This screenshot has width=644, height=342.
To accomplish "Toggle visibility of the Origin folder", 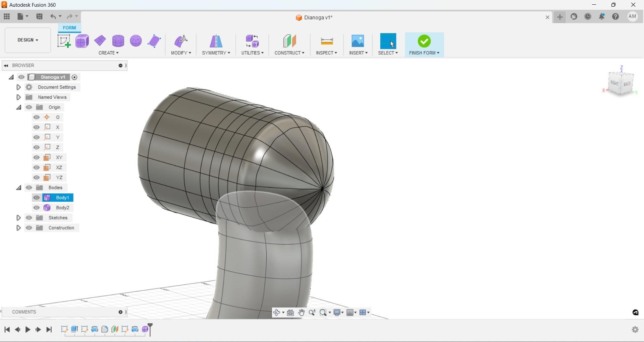I will pos(29,107).
